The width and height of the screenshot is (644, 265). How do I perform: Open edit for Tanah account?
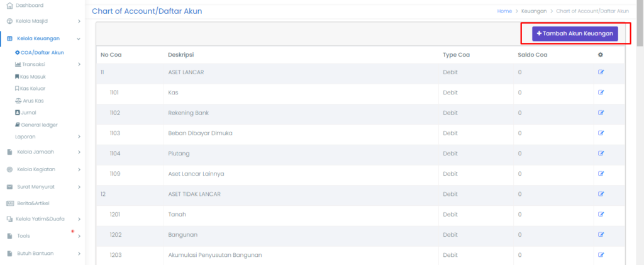(x=601, y=214)
